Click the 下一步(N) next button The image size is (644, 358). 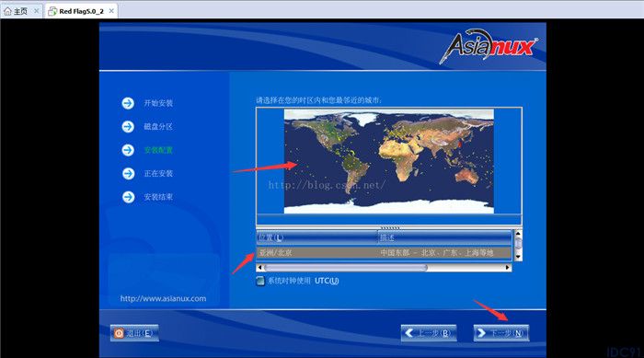click(501, 333)
